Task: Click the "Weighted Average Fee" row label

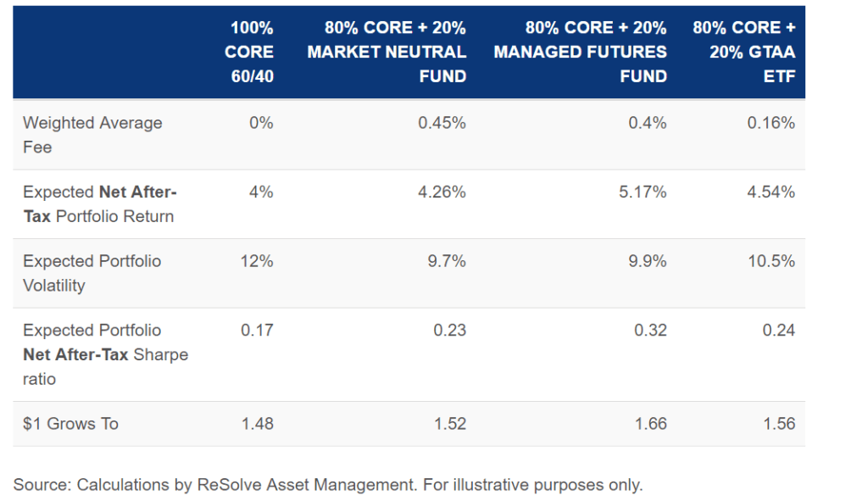Action: [92, 135]
